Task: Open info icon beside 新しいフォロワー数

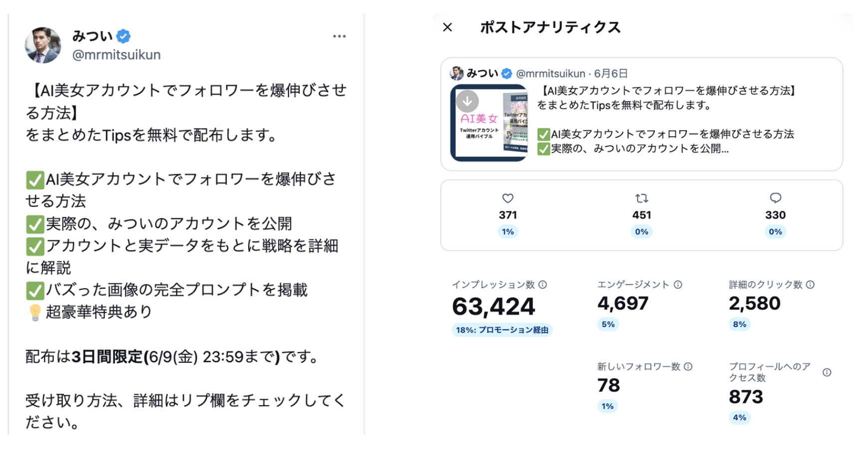Action: point(688,367)
